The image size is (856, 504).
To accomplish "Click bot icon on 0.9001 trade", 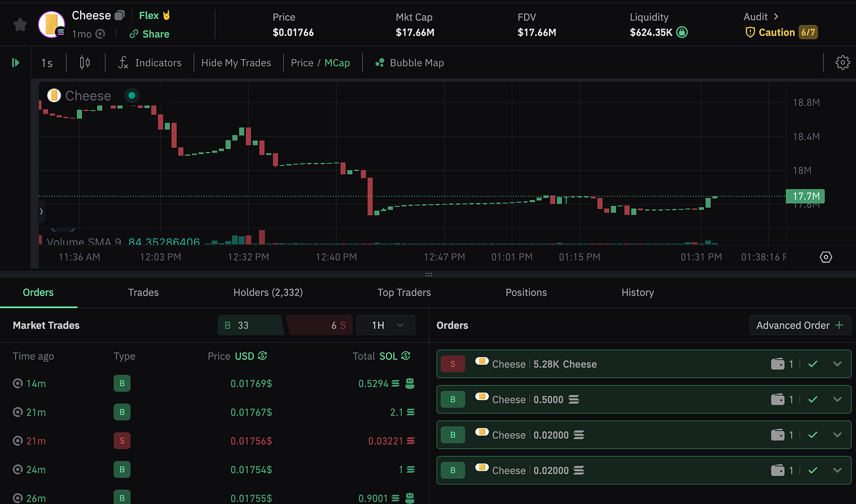I will [x=410, y=498].
